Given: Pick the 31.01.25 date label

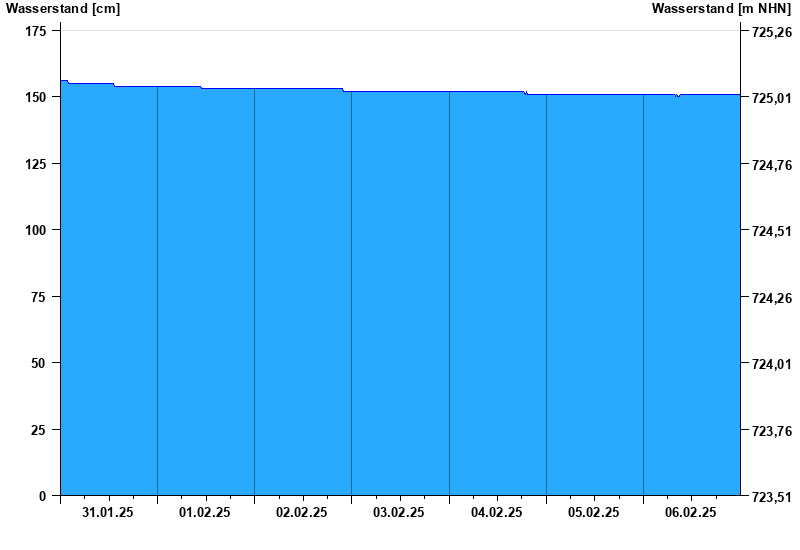Looking at the screenshot, I should (108, 512).
